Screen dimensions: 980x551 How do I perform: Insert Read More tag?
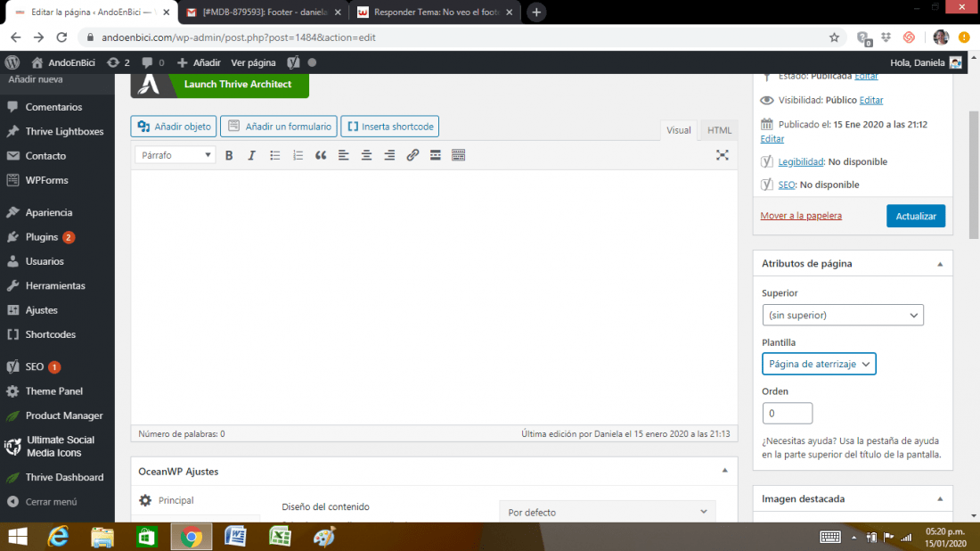pos(435,155)
